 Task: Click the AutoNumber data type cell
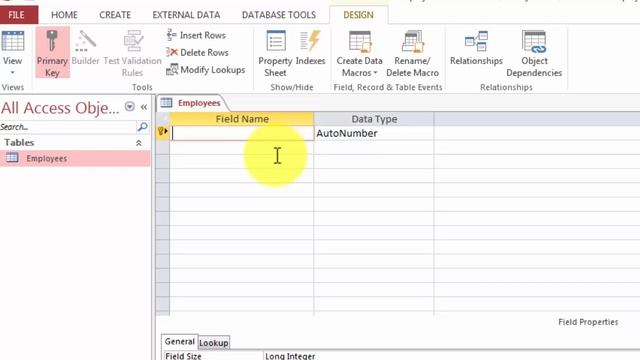374,133
